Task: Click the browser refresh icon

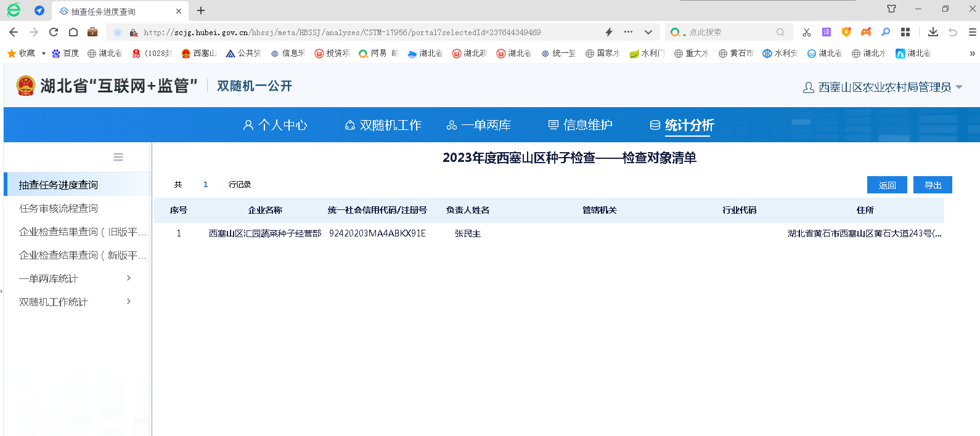Action: (54, 32)
